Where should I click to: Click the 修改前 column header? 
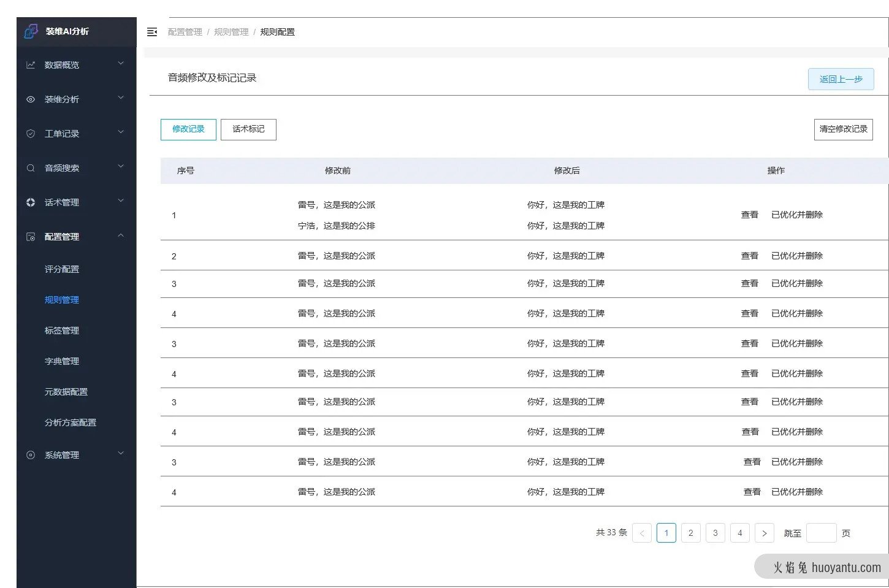[338, 170]
